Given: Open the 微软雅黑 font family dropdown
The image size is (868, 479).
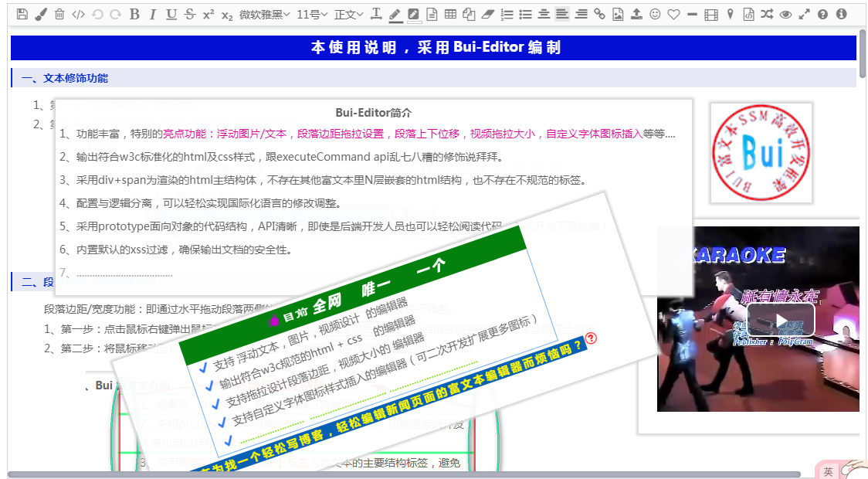Looking at the screenshot, I should [265, 15].
